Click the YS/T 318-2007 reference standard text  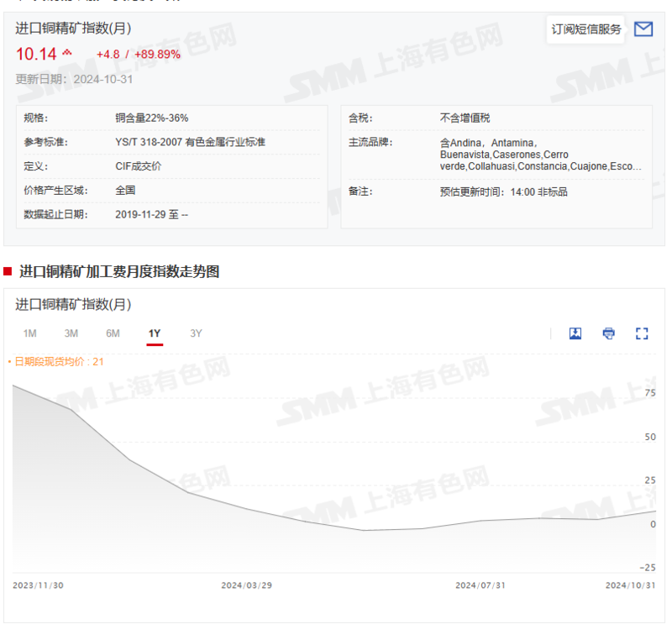(190, 142)
